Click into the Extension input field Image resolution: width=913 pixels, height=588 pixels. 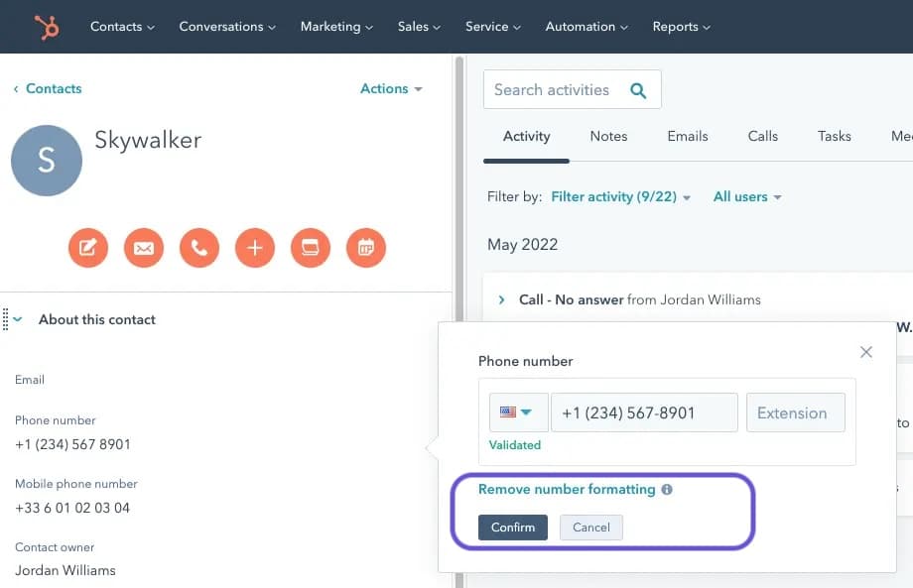pos(795,412)
